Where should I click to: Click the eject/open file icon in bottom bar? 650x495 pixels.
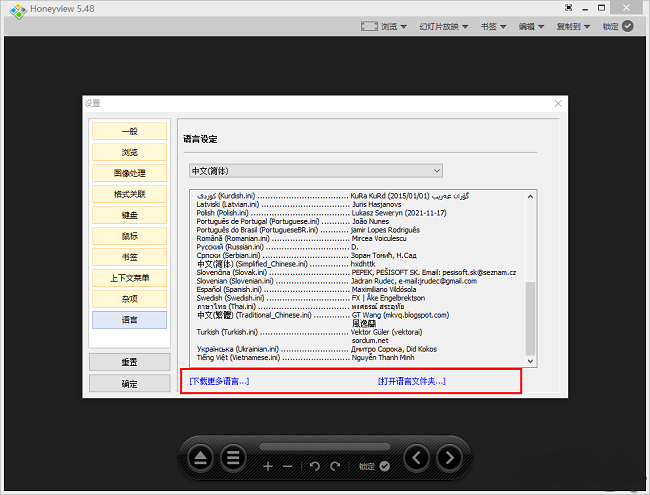click(x=201, y=458)
